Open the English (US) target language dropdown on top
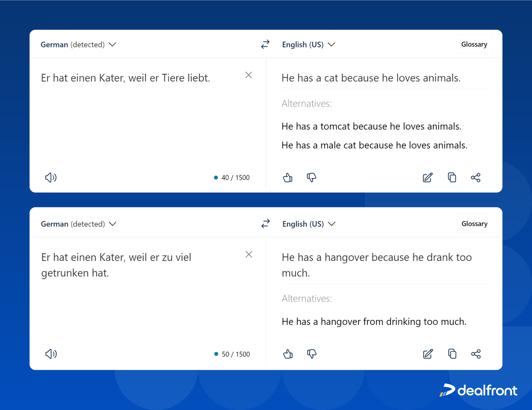Screen dimensions: 532x410 point(309,44)
